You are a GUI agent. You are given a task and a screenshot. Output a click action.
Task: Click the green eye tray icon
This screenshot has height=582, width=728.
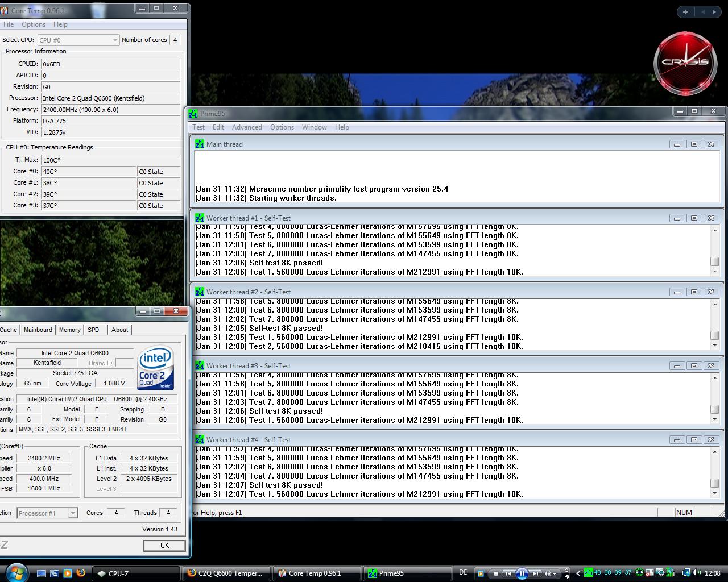pyautogui.click(x=639, y=573)
